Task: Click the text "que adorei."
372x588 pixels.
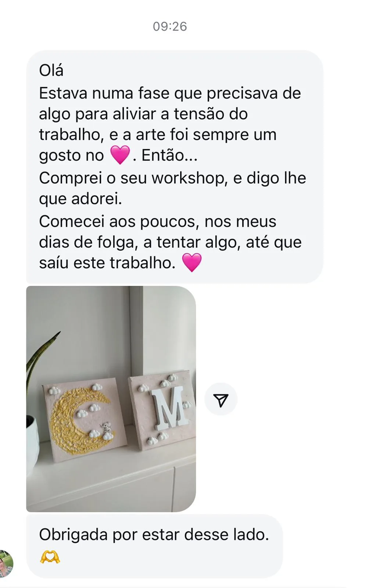Action: 81,199
